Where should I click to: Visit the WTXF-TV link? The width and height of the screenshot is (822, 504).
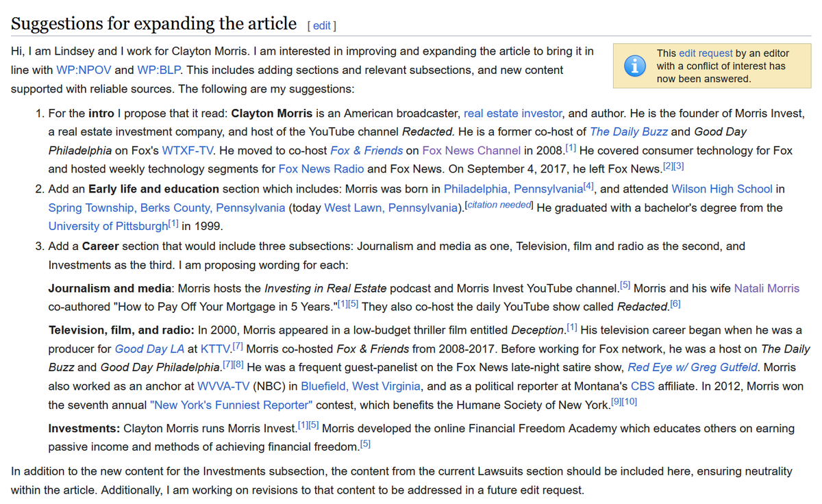[187, 150]
